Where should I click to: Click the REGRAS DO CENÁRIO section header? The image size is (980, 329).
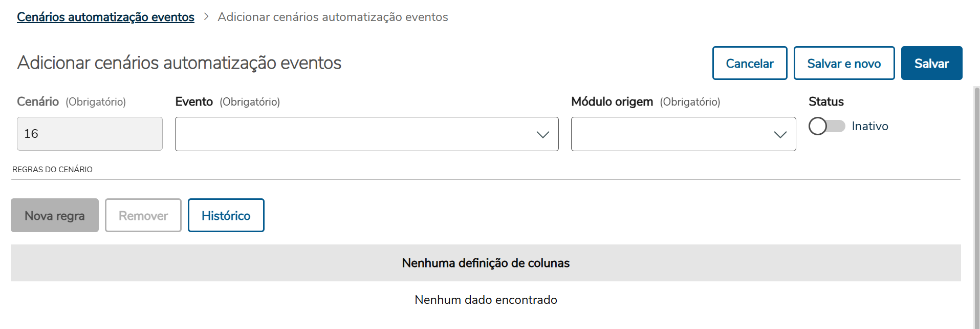(x=52, y=169)
